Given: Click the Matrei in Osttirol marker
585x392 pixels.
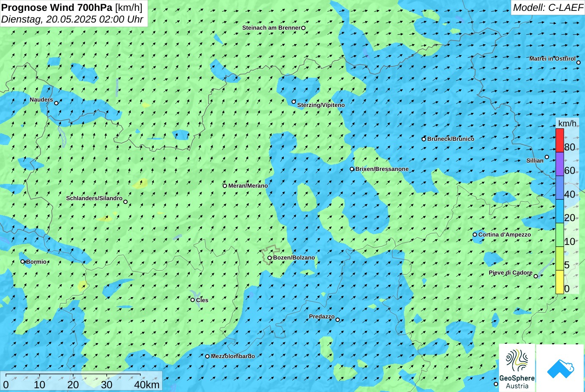Looking at the screenshot, I should pyautogui.click(x=578, y=63).
